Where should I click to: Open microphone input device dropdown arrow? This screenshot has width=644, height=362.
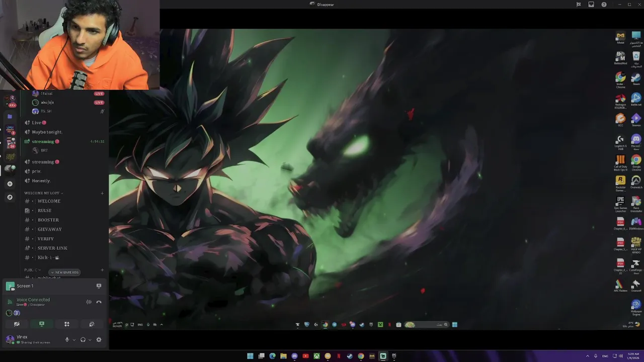74,340
